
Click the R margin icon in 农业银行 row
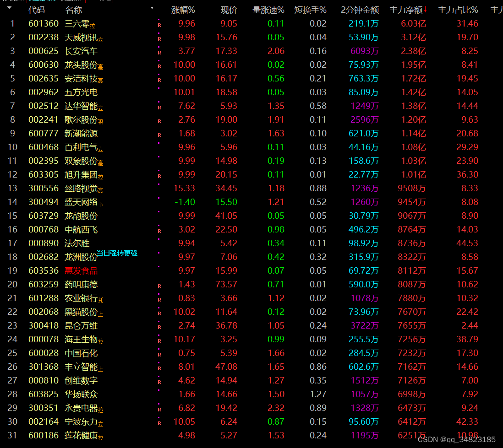click(x=159, y=300)
